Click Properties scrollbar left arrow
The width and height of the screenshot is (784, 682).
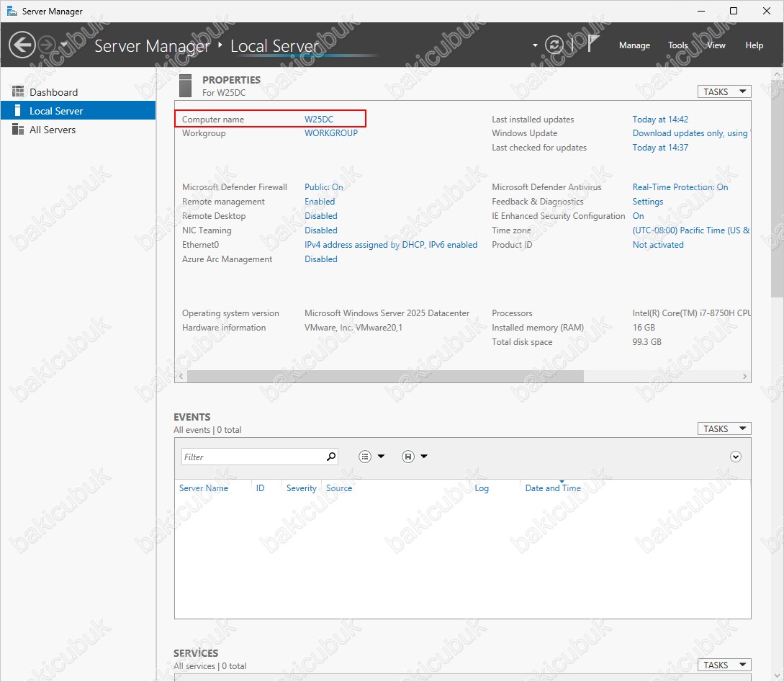181,376
